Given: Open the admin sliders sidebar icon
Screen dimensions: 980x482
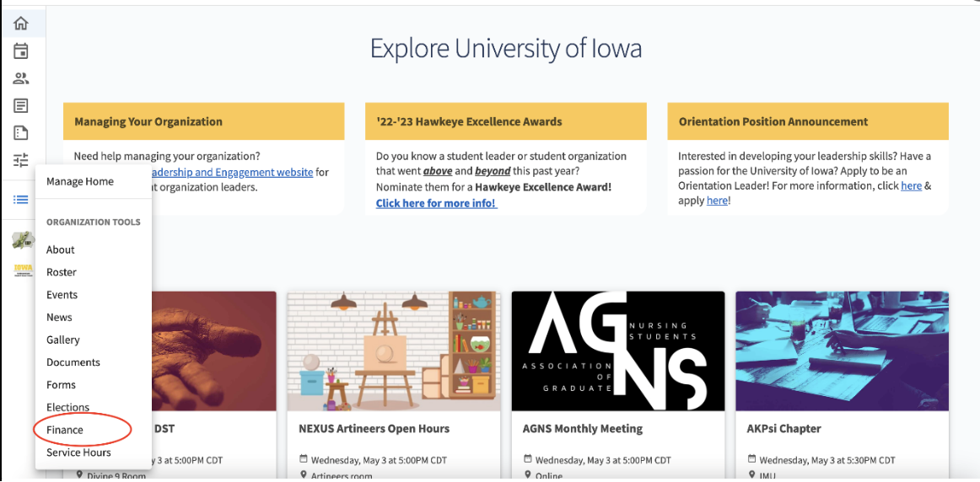Looking at the screenshot, I should [x=21, y=160].
